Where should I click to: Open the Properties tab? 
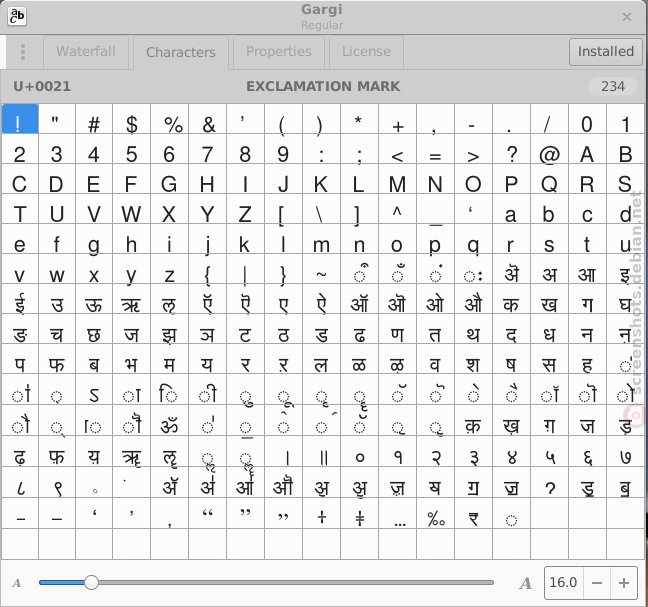[279, 52]
